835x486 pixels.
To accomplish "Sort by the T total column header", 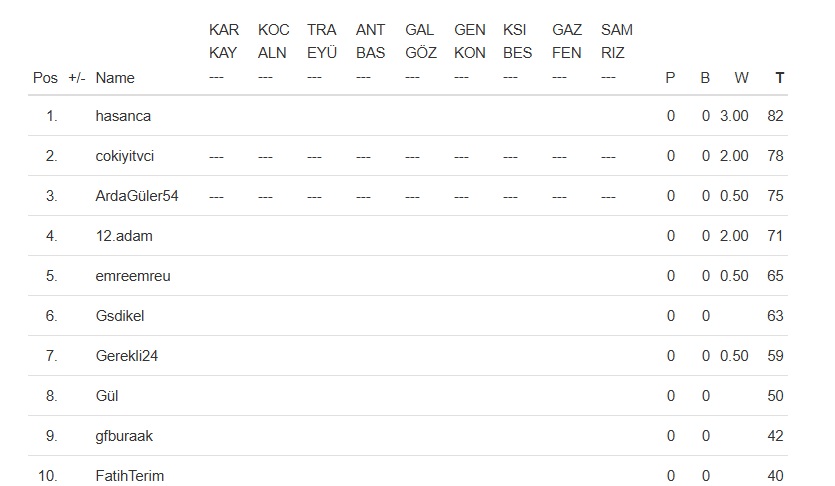I will [779, 78].
